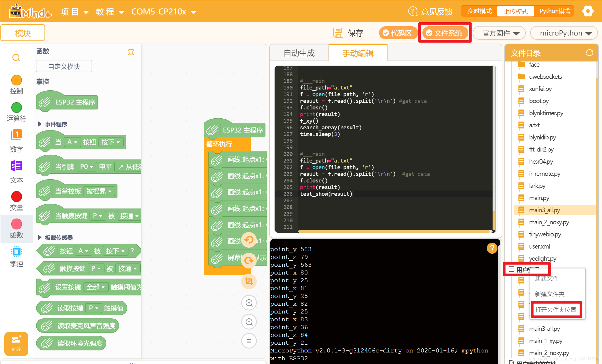Click the undo arrow on the canvas
Viewport: 602px width, 364px height.
point(249,240)
